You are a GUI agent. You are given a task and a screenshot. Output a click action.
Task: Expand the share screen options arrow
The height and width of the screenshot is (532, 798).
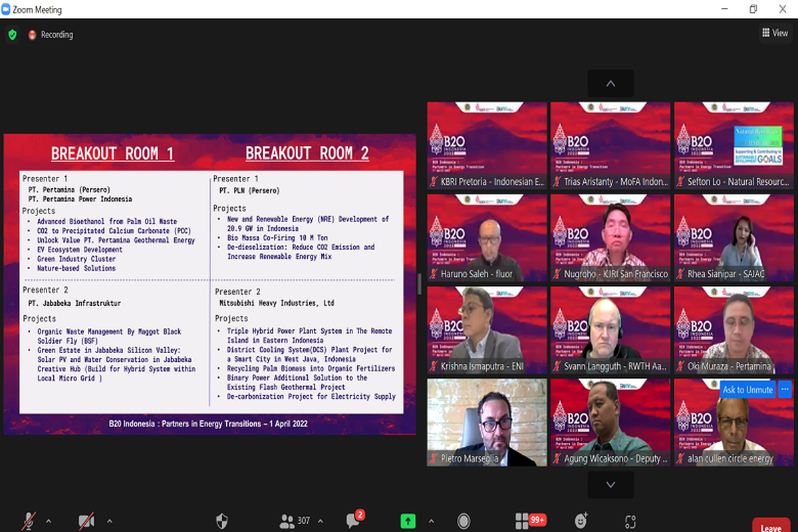tap(431, 521)
